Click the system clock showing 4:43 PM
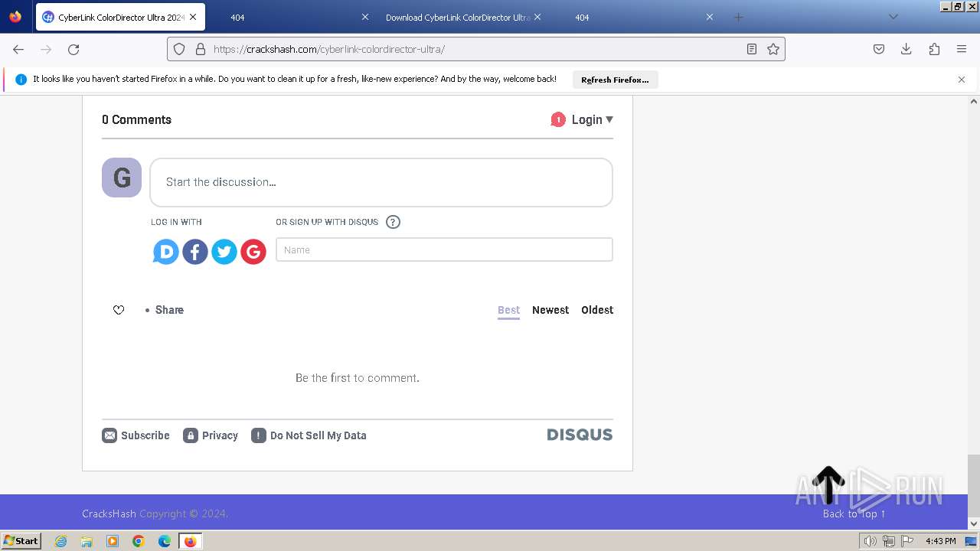980x551 pixels. [941, 541]
